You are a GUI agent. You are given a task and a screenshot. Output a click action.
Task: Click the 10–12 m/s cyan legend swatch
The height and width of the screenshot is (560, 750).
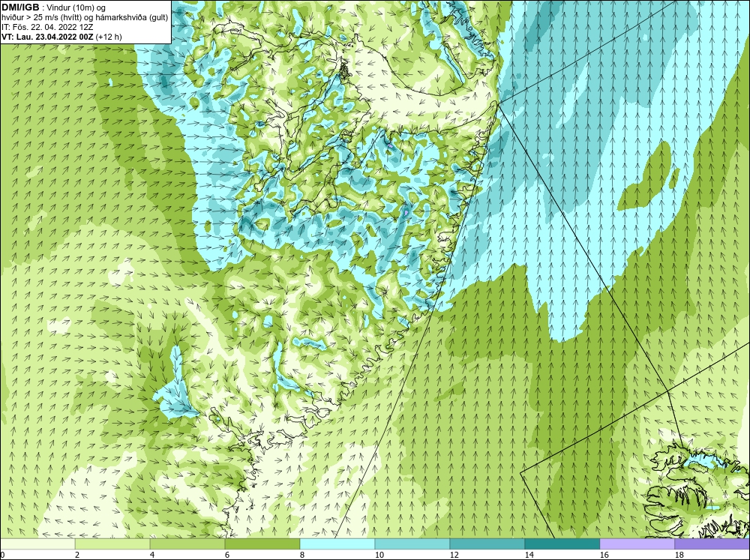tap(412, 544)
